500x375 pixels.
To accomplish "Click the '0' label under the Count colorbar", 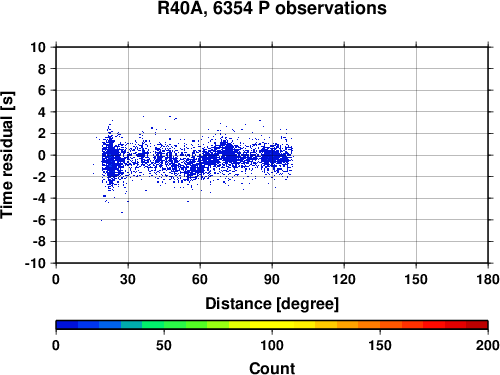I will [56, 345].
